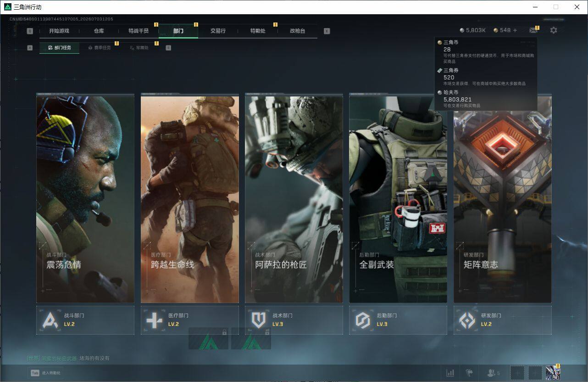The width and height of the screenshot is (588, 382).
Task: Click the CN UID text at top
Action: [x=61, y=19]
